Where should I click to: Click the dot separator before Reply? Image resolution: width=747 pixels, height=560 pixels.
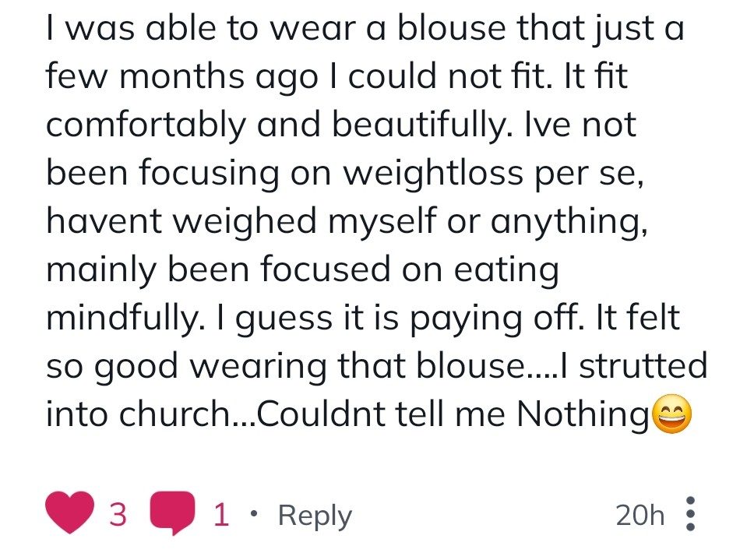(x=253, y=514)
